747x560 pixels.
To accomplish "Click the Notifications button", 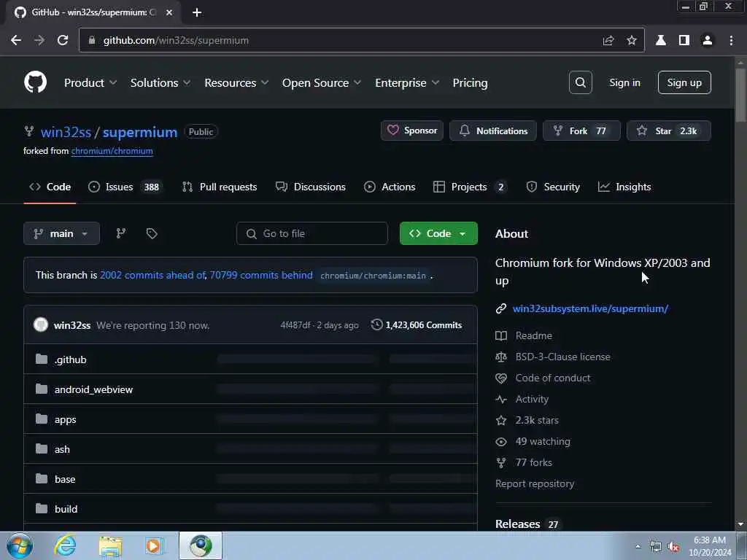I will 493,131.
